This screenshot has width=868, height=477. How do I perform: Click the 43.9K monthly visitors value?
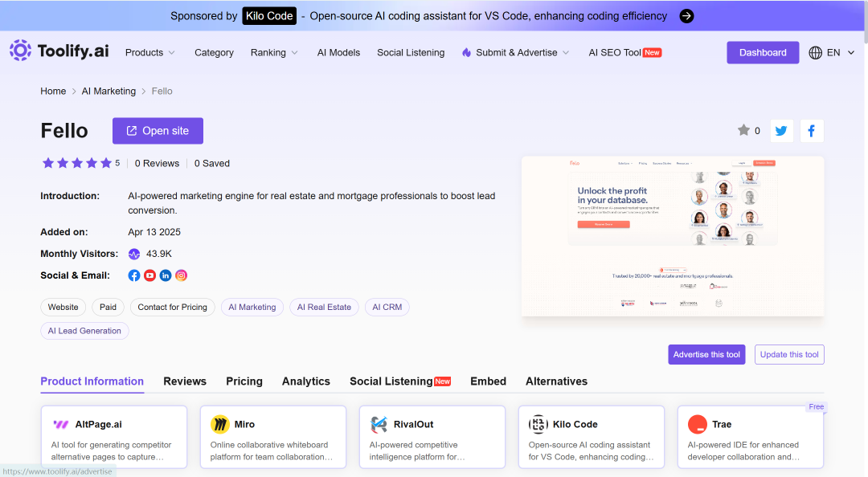(x=159, y=254)
